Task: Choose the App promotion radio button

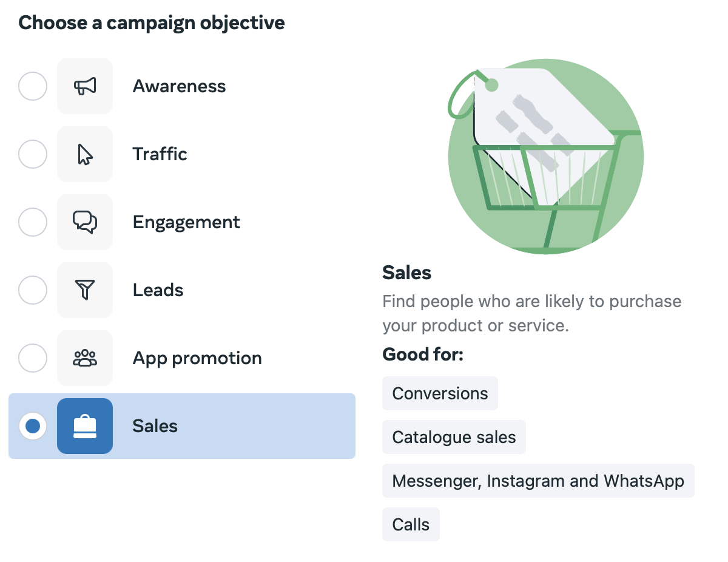Action: [x=33, y=358]
